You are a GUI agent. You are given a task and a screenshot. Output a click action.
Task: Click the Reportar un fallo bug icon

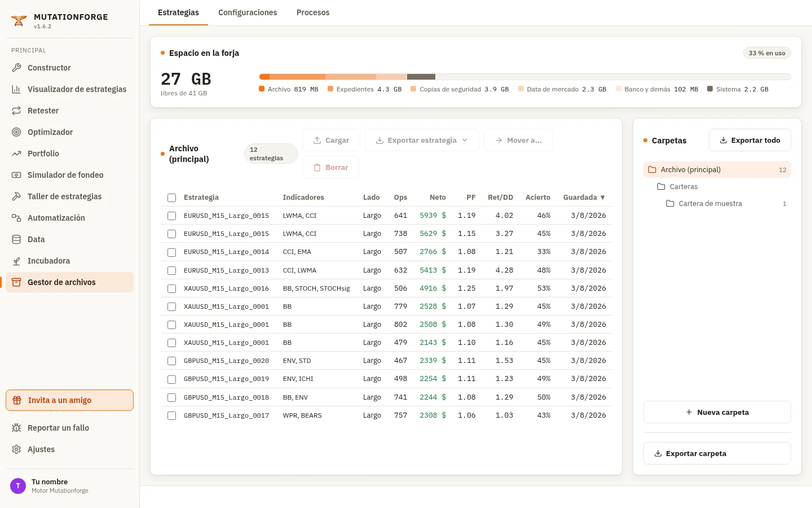[16, 428]
